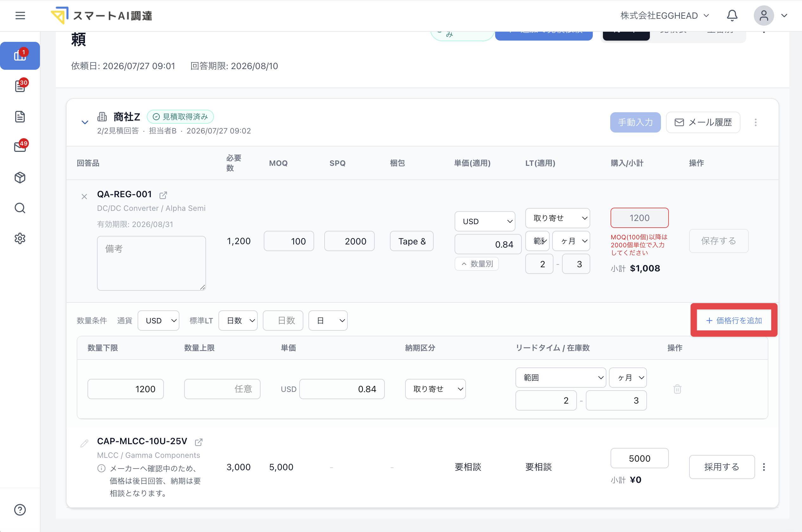Open CAP-MLCC-10U-25V external link icon
Image resolution: width=802 pixels, height=532 pixels.
(199, 442)
